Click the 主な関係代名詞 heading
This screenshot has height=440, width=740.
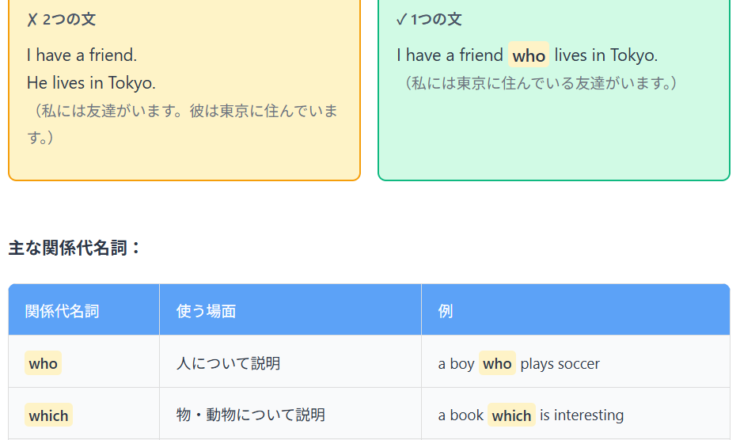[x=75, y=247]
